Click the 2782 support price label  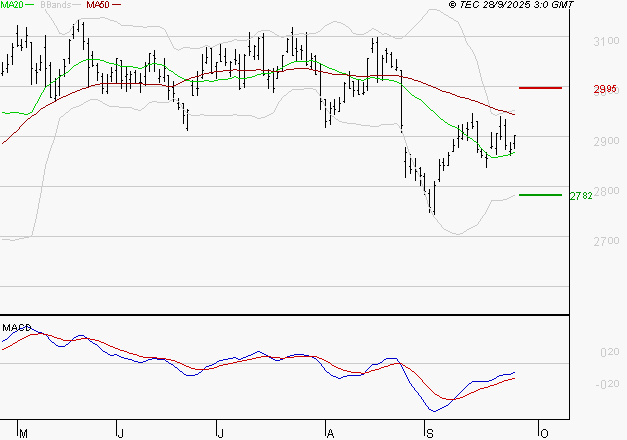point(581,196)
